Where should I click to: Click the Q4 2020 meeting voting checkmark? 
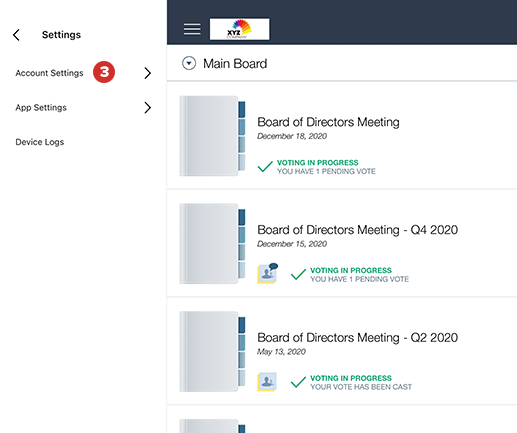point(298,274)
